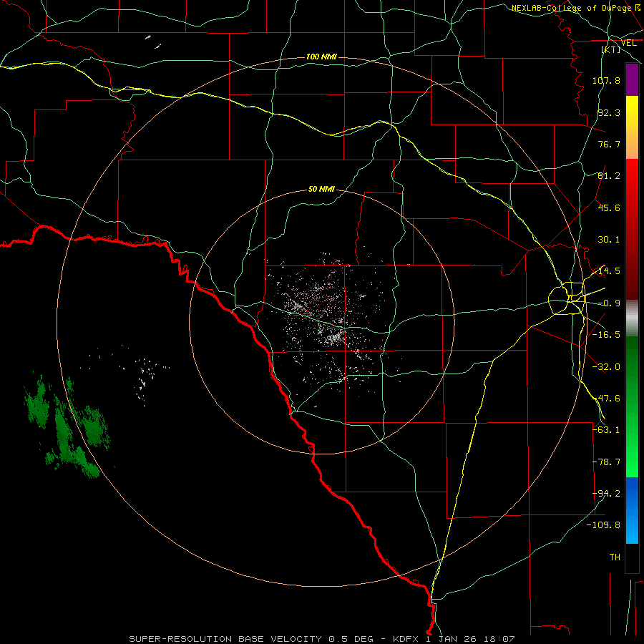Click the -47.6 velocity scale value
Screen dimensions: 644x644
pos(606,399)
